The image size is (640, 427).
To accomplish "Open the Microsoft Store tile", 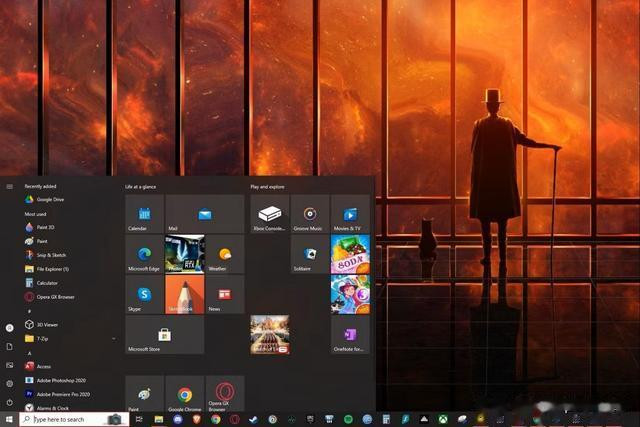I will point(164,335).
